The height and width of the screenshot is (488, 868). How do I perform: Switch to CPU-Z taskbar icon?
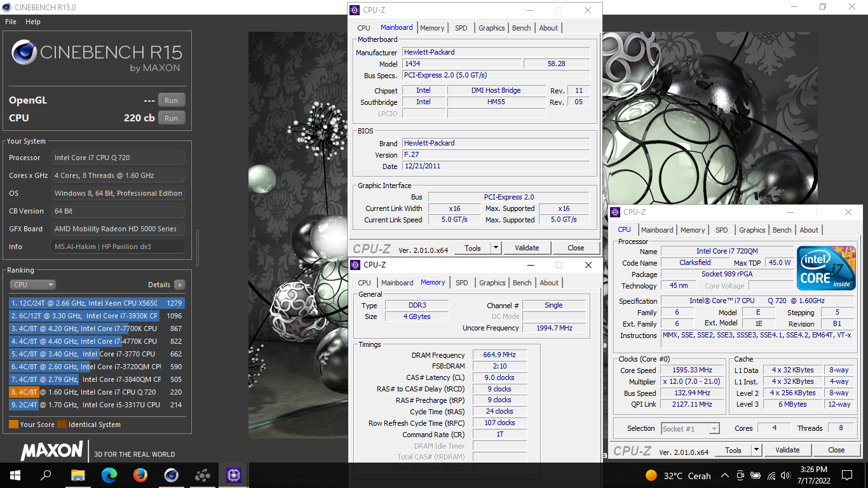(233, 475)
